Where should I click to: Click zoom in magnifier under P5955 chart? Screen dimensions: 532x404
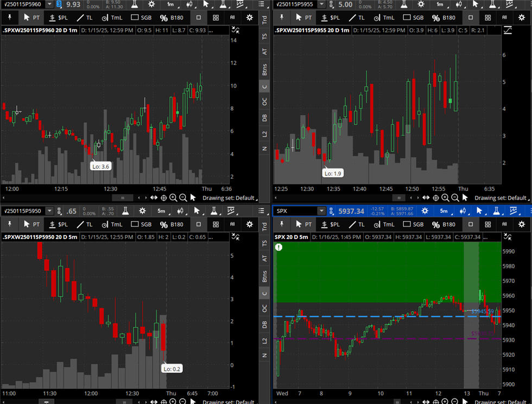point(445,198)
